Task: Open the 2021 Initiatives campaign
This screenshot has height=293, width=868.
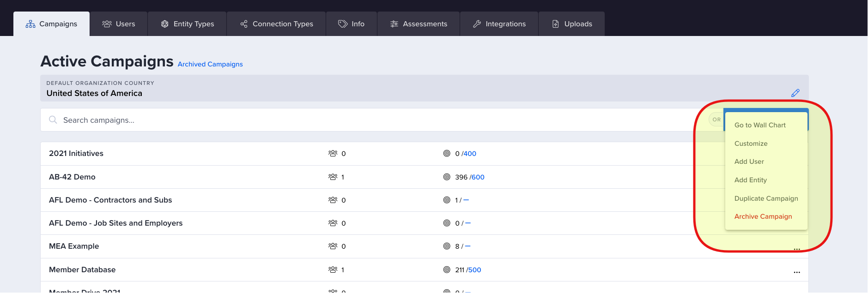Action: [76, 153]
